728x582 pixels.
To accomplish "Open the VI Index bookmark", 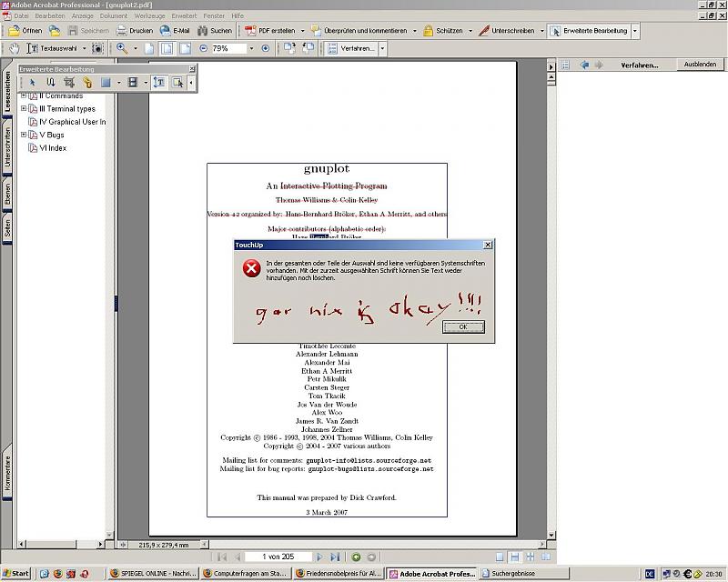I will tap(53, 148).
